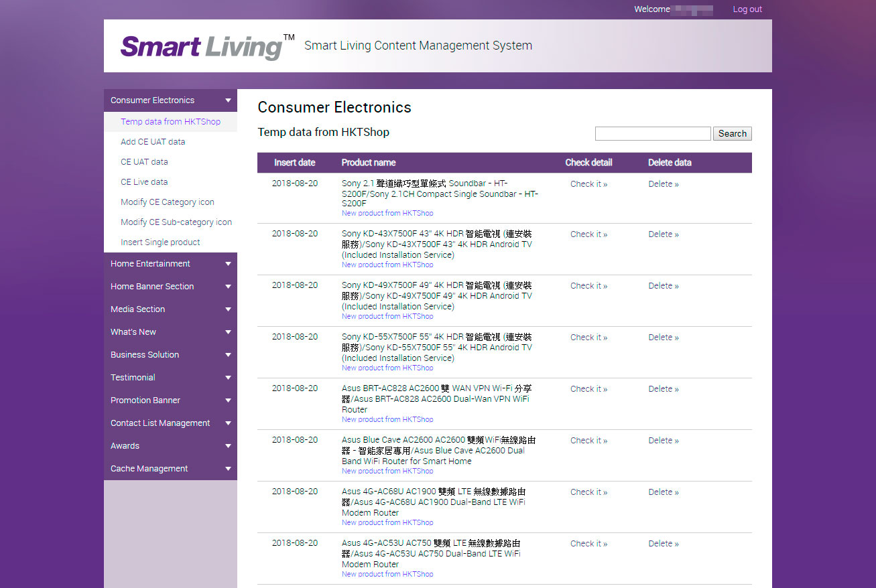The width and height of the screenshot is (876, 588).
Task: Focus the product search field
Action: (x=653, y=133)
